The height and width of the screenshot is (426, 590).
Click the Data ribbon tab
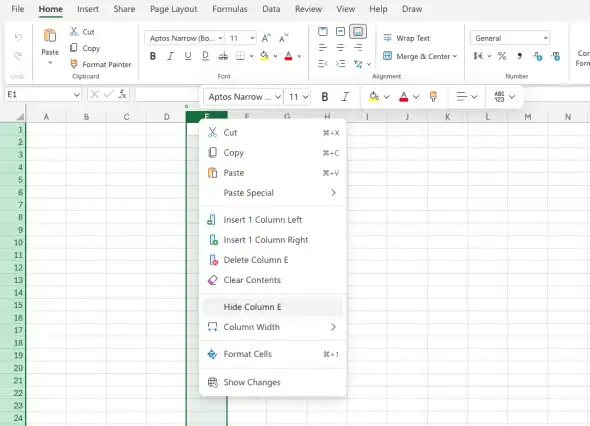[271, 9]
